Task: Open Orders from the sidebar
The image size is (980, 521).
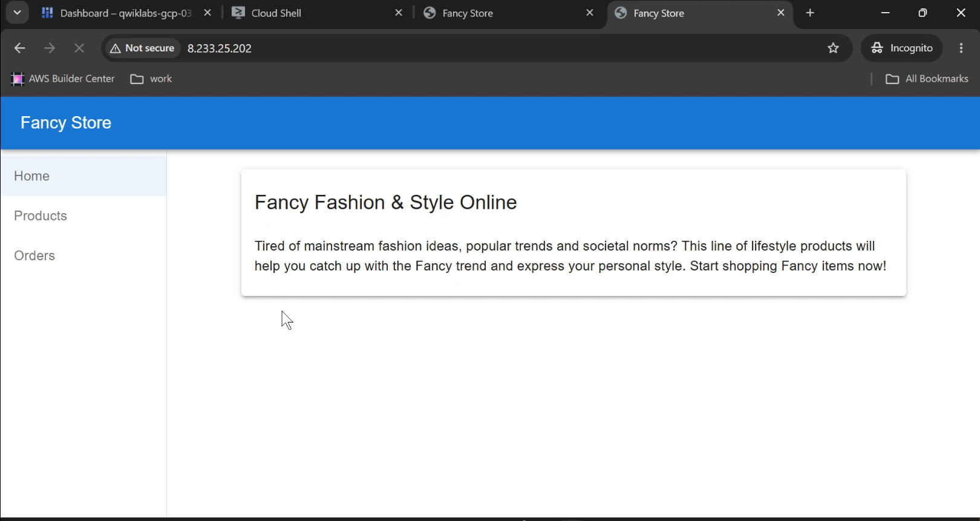Action: pos(83,256)
